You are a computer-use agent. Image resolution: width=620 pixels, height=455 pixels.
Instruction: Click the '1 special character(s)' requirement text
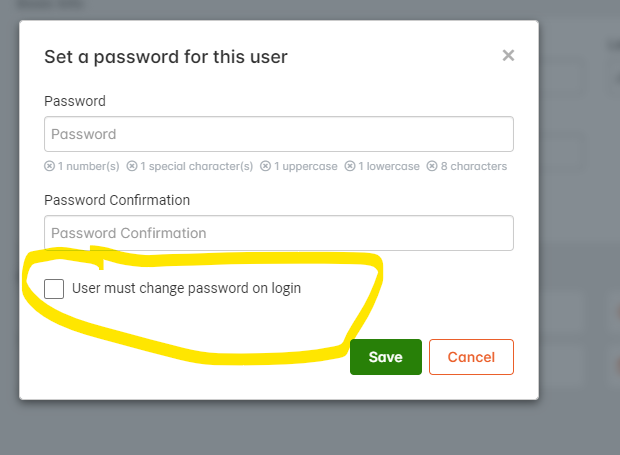click(x=196, y=166)
